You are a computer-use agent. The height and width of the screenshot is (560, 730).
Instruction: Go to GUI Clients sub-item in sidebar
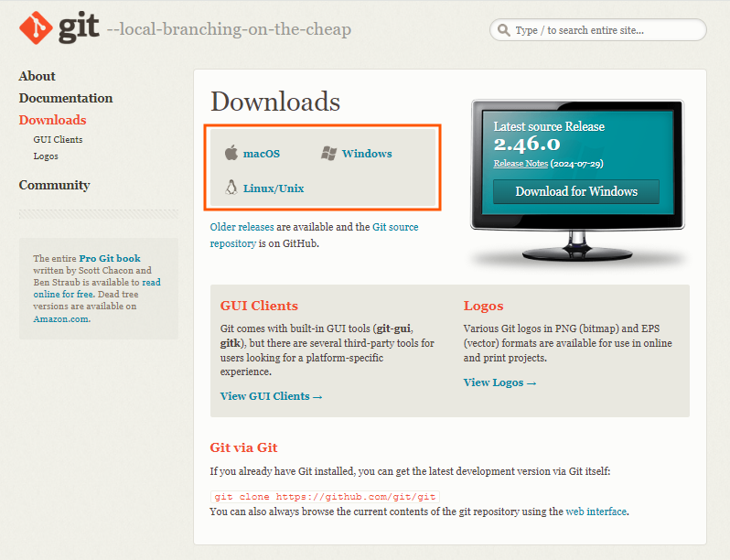pyautogui.click(x=58, y=139)
